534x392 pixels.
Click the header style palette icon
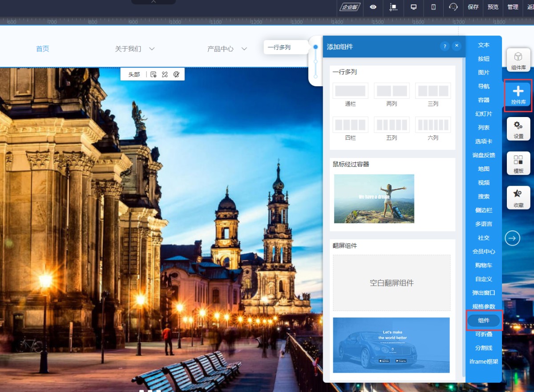pyautogui.click(x=176, y=74)
